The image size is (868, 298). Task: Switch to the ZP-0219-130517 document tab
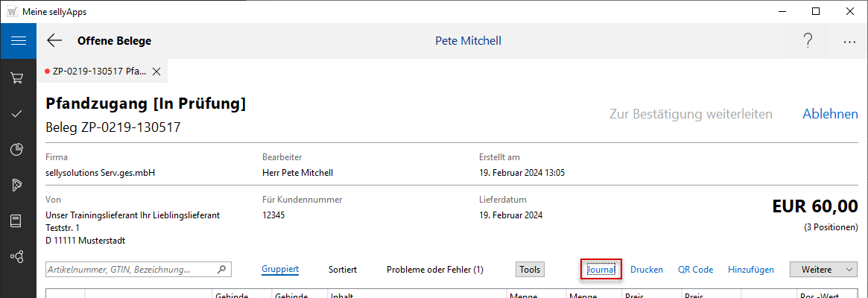click(x=98, y=72)
